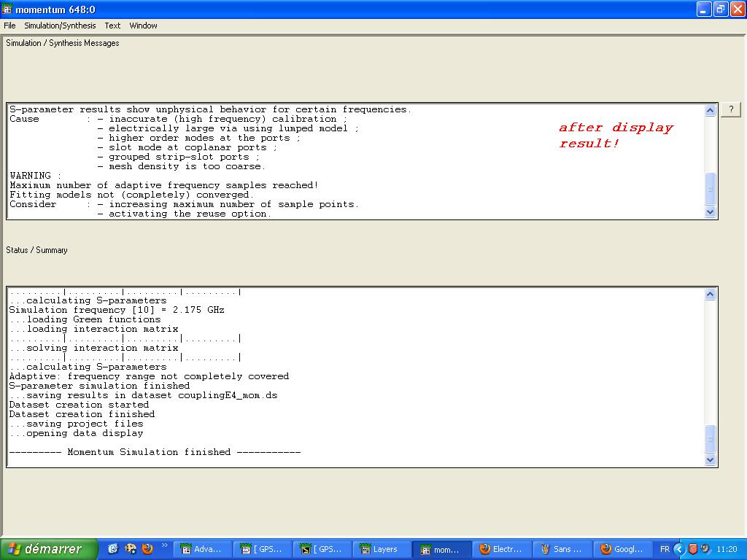Viewport: 747px width, 560px height.
Task: Switch to the Layers taskbar window
Action: (381, 550)
